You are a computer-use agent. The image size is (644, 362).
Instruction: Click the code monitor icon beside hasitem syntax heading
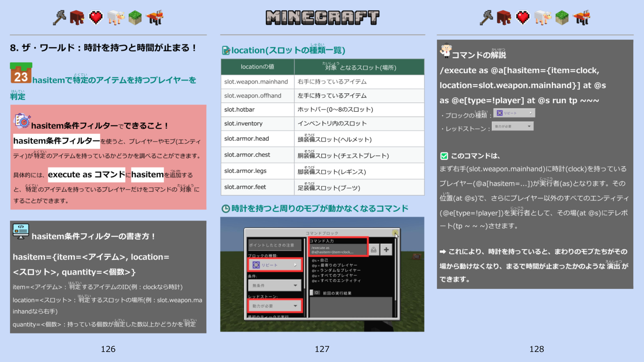tap(21, 231)
